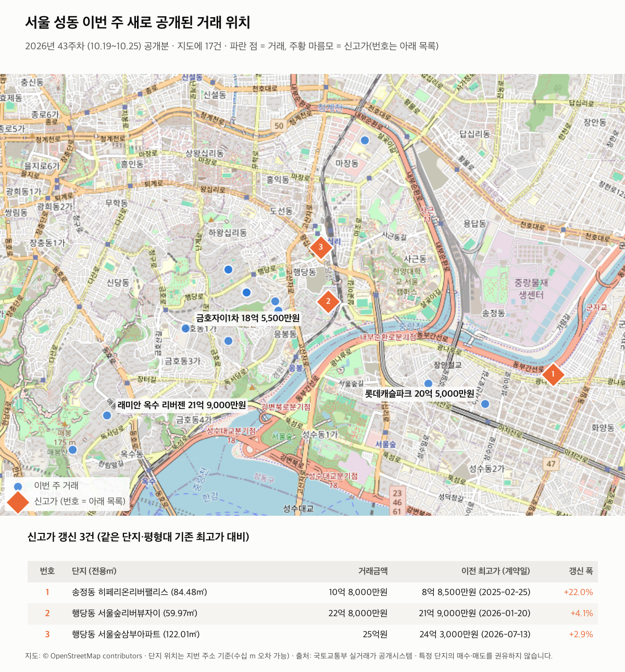Click previous high 24억 3,000만원 (2026-07-13)
The image size is (625, 672).
click(x=475, y=634)
